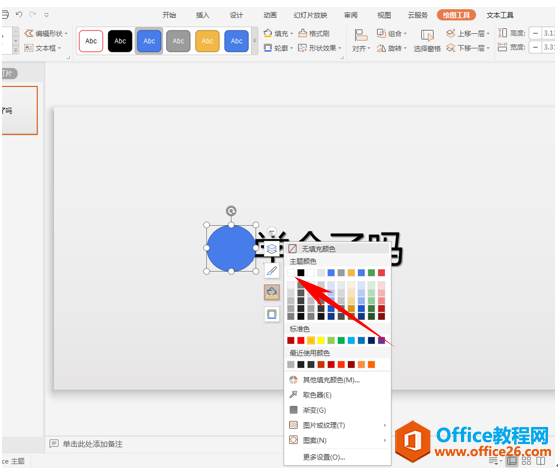Click the floating outline square icon
This screenshot has width=558, height=469.
[x=272, y=314]
